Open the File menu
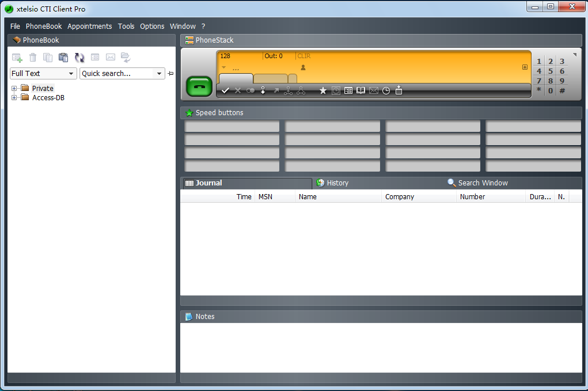This screenshot has height=391, width=588. tap(15, 26)
